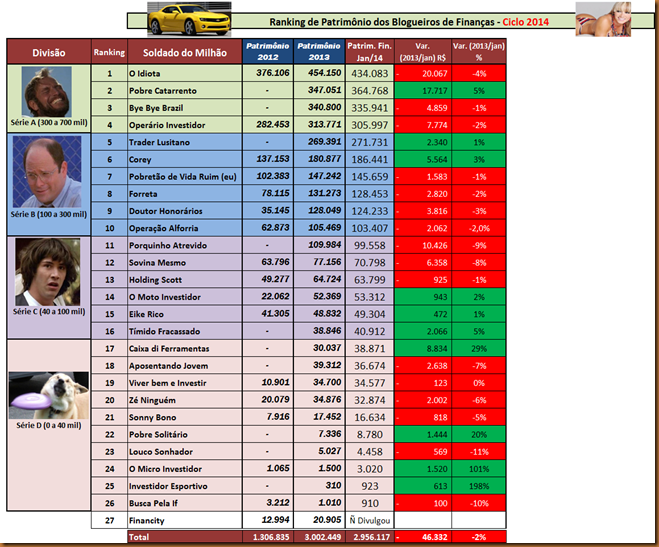Click the Divisão column header
Image resolution: width=659 pixels, height=547 pixels.
click(50, 52)
